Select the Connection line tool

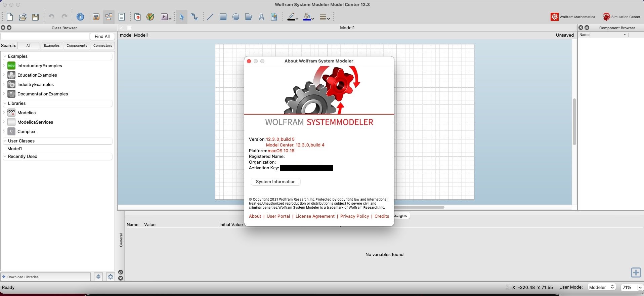tap(195, 17)
